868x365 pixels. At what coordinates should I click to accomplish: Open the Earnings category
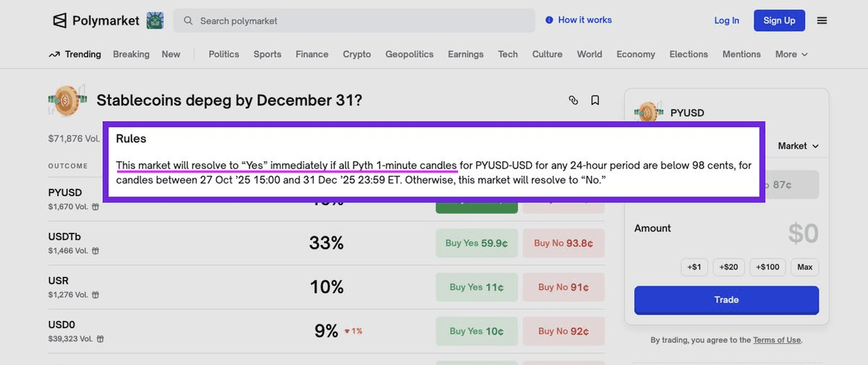coord(465,54)
